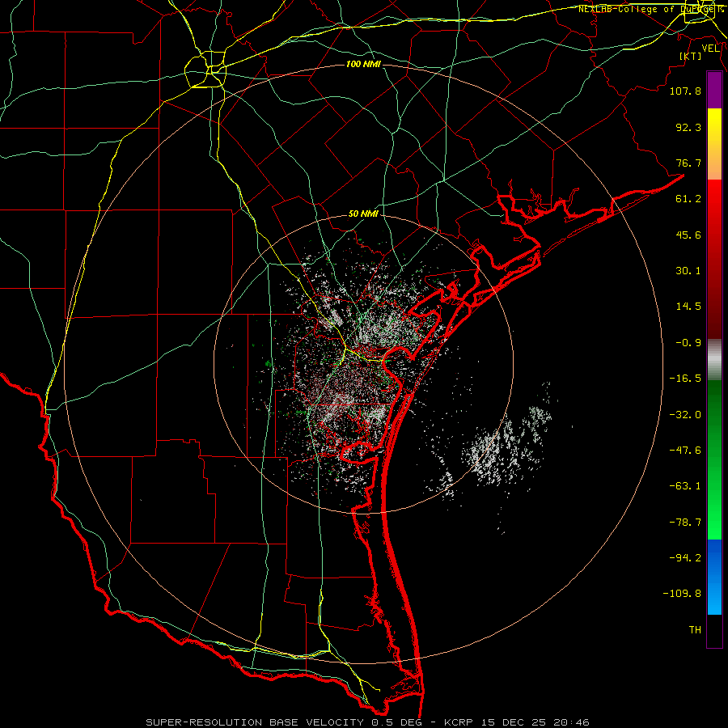Click the -47.6 legend value

685,451
